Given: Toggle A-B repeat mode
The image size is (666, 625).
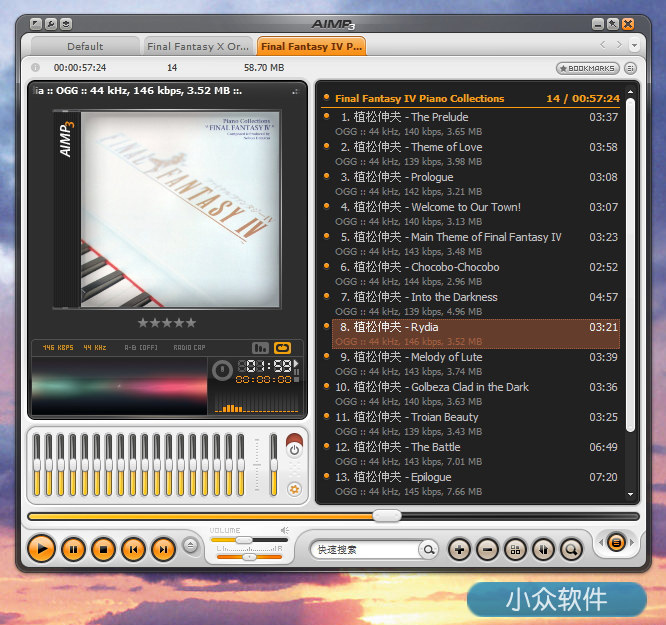Looking at the screenshot, I should tap(141, 348).
